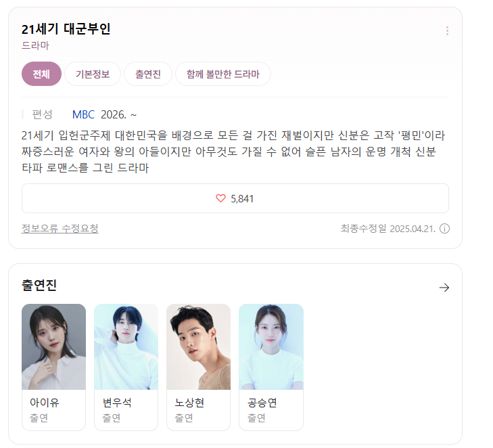493x448 pixels.
Task: Open 아이유 profile photo
Action: [x=54, y=346]
